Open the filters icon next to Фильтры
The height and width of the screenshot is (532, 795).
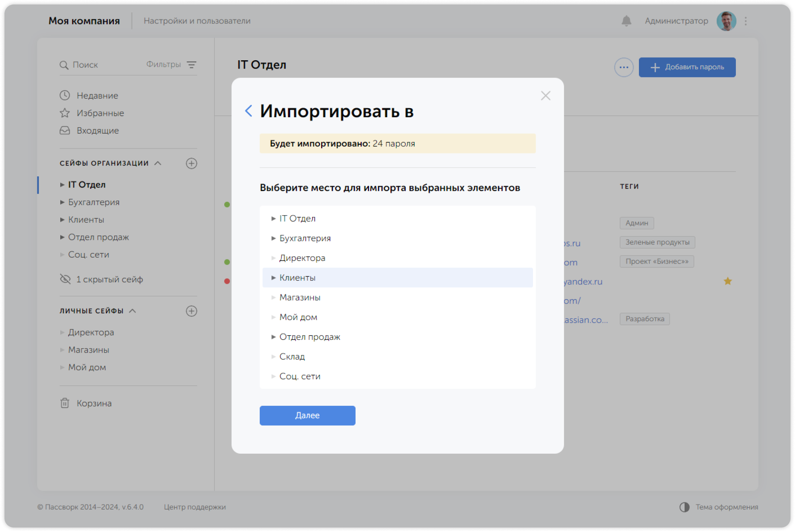click(192, 64)
